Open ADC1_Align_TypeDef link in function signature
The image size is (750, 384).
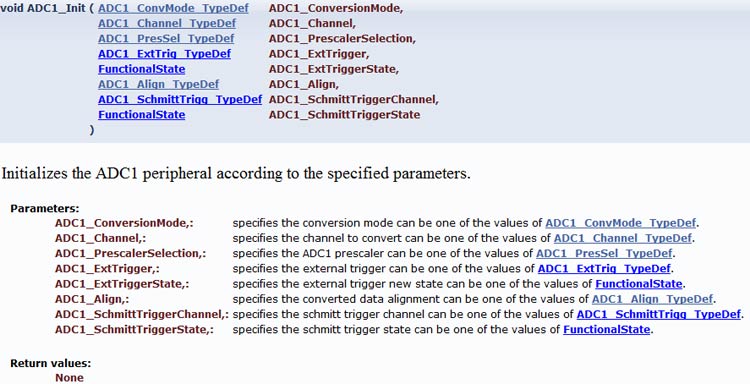(159, 85)
